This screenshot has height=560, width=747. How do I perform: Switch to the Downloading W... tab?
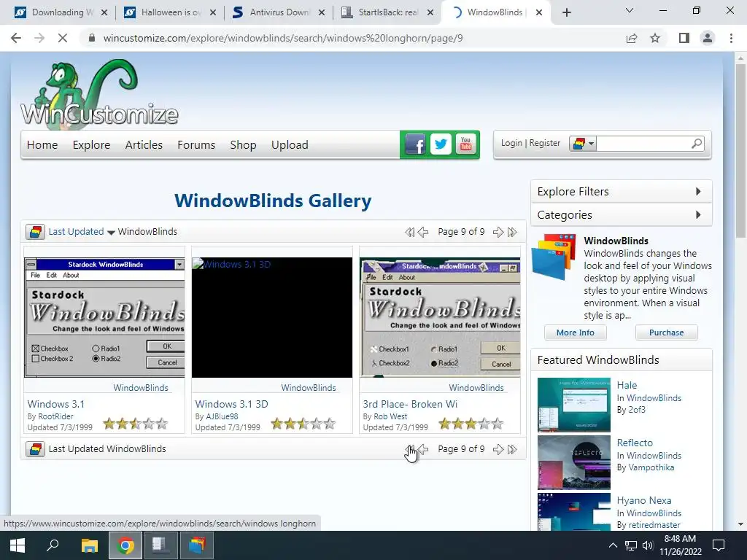[60, 12]
